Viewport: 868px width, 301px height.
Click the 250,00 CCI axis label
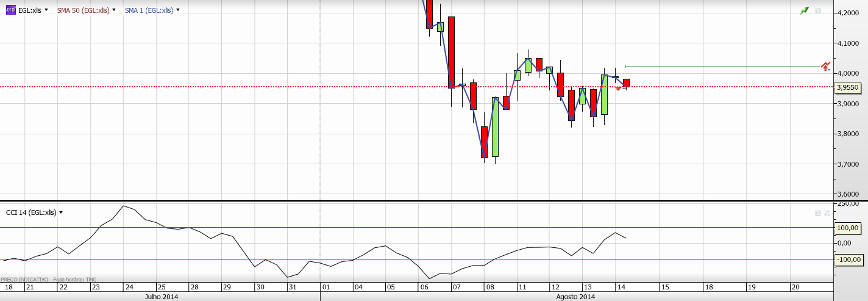pos(849,205)
